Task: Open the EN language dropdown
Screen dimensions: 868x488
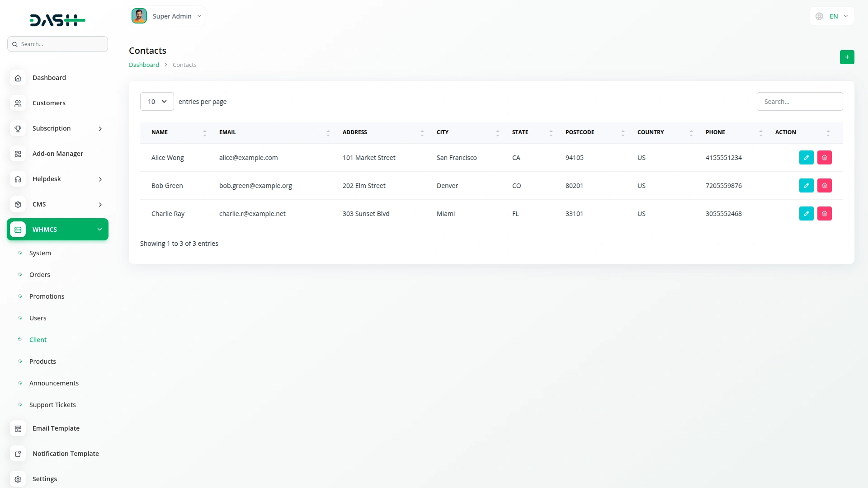Action: (832, 16)
